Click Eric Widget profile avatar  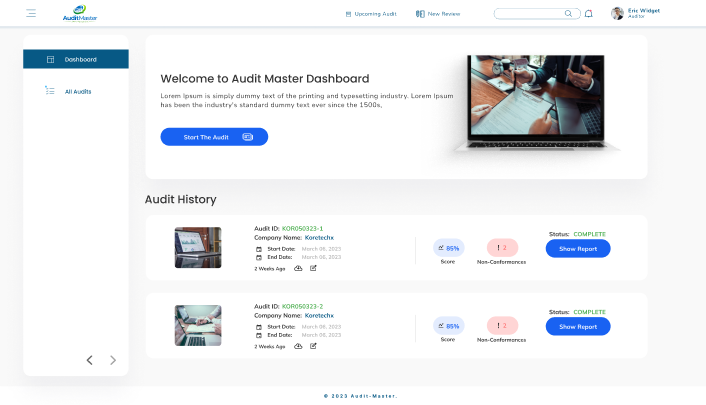[x=617, y=14]
